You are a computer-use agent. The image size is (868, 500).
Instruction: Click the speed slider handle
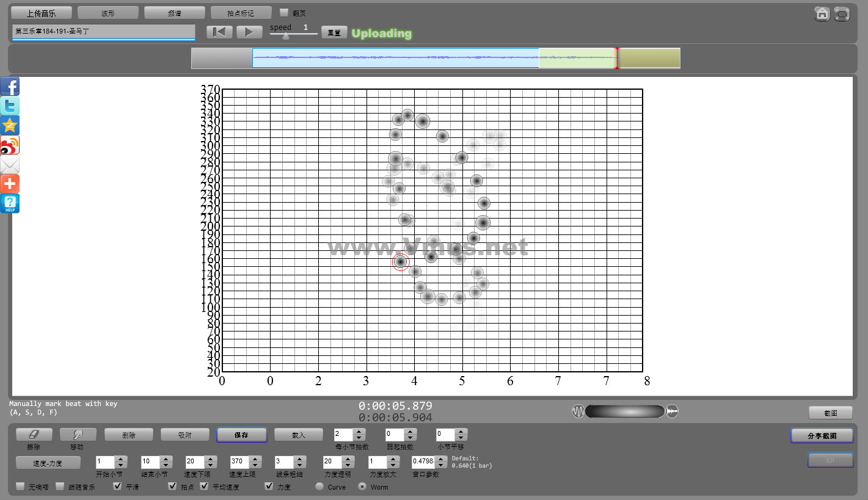click(285, 36)
